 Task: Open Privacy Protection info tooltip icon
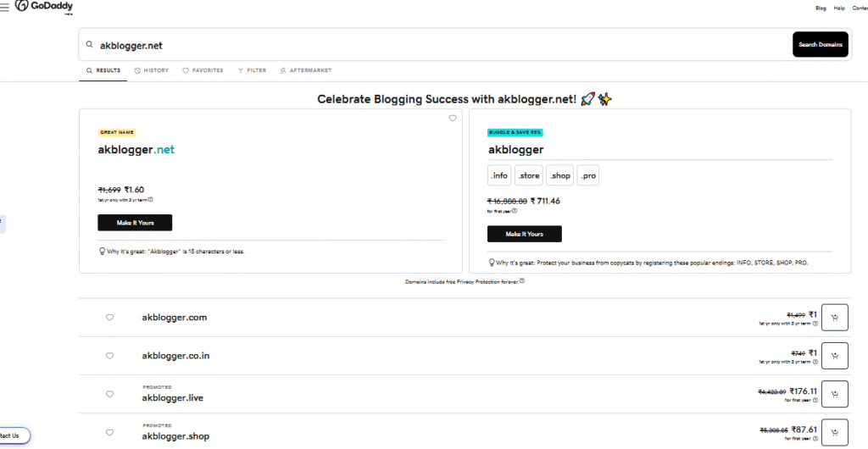522,281
